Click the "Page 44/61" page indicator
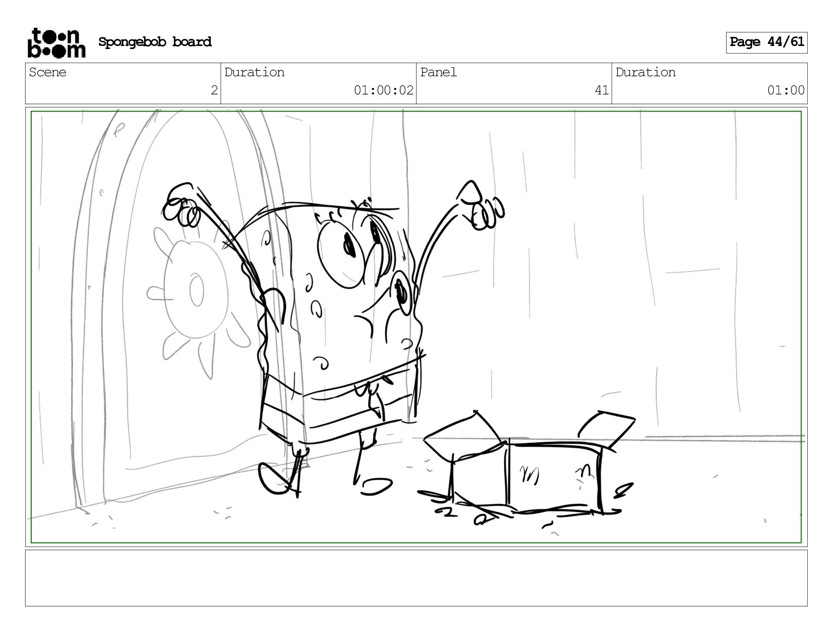This screenshot has width=834, height=644. click(767, 42)
